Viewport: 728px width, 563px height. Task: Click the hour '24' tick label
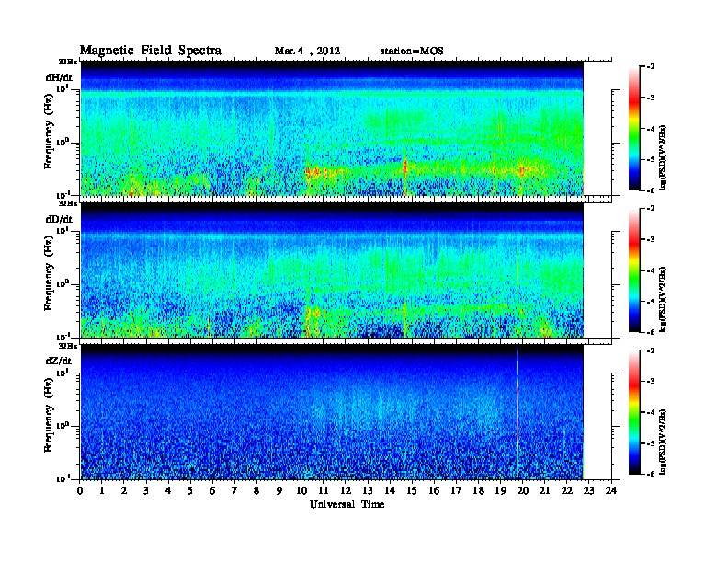click(611, 491)
